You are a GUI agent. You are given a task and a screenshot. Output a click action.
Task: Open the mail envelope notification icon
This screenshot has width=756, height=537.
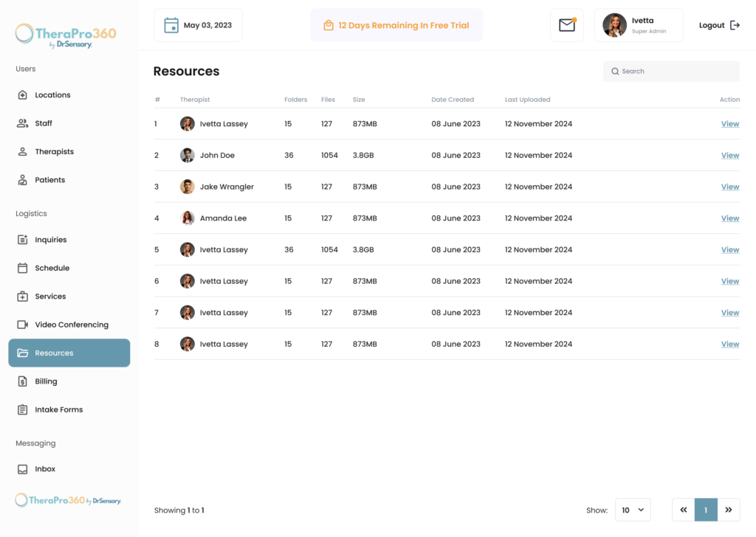point(567,25)
